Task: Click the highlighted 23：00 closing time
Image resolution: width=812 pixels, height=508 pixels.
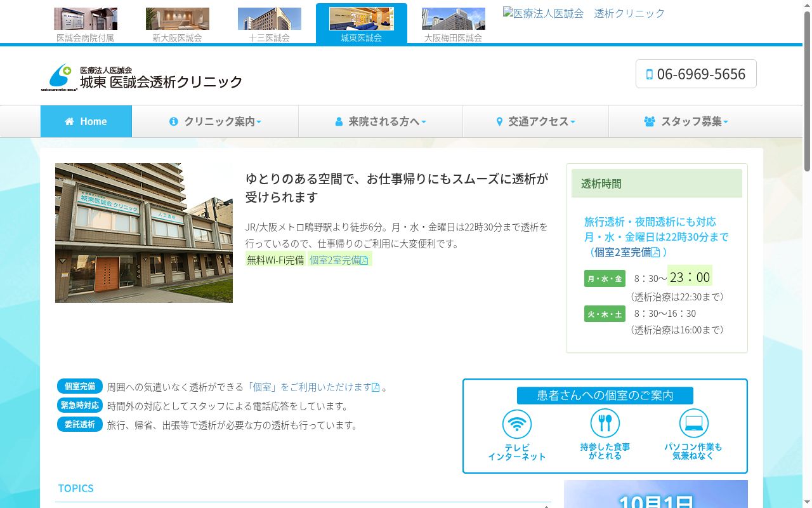Action: pos(690,276)
